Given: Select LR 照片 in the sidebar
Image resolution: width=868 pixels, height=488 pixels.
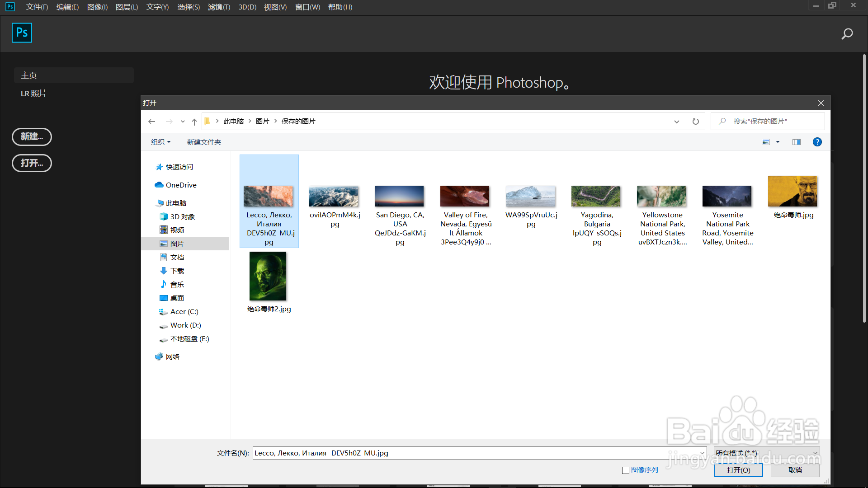Looking at the screenshot, I should click(x=33, y=94).
